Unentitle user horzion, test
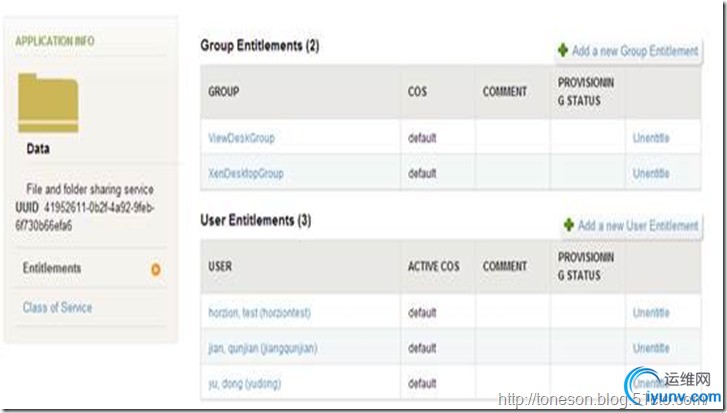The width and height of the screenshot is (727, 413). click(x=651, y=313)
